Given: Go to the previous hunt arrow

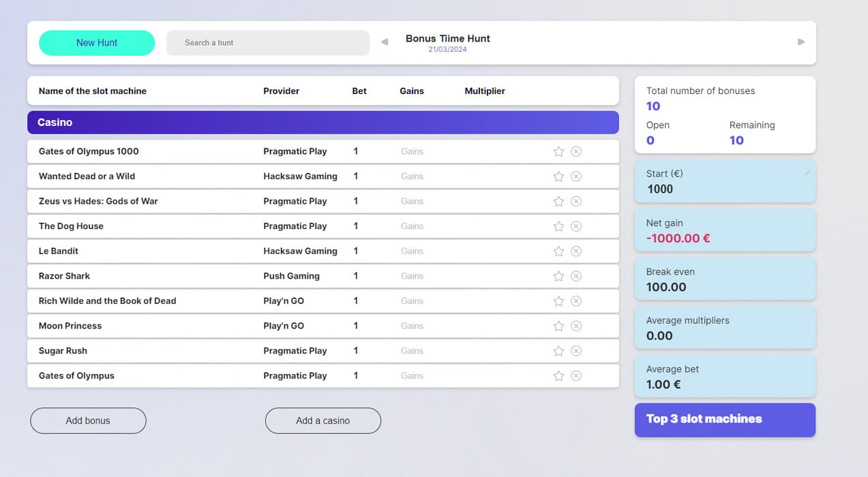Looking at the screenshot, I should [385, 42].
